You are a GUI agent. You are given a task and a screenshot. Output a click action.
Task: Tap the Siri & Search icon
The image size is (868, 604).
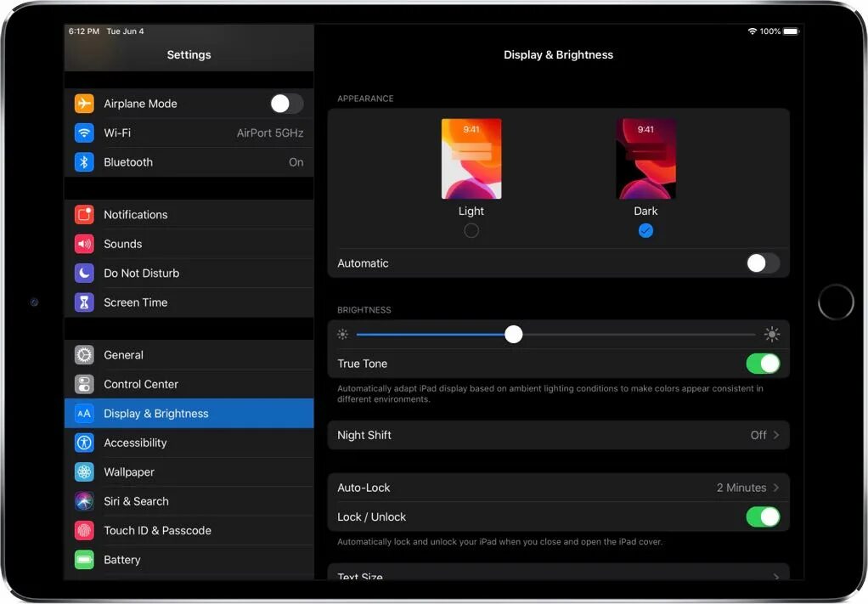[x=84, y=501]
